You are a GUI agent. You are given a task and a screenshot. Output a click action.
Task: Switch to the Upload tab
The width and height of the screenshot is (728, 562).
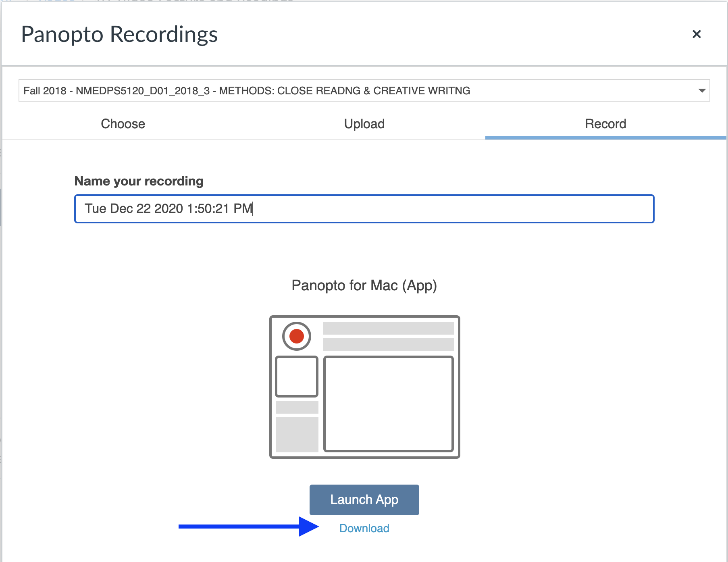coord(364,124)
